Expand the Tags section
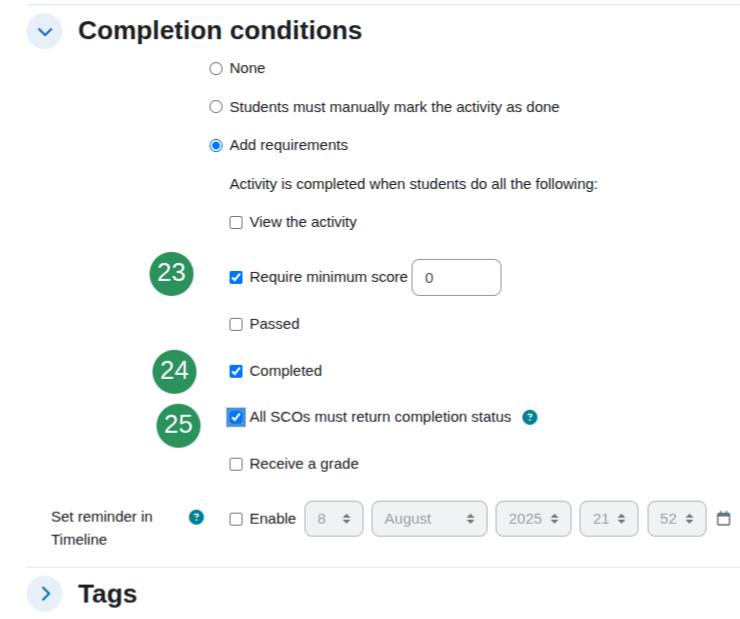The height and width of the screenshot is (619, 740). (44, 594)
